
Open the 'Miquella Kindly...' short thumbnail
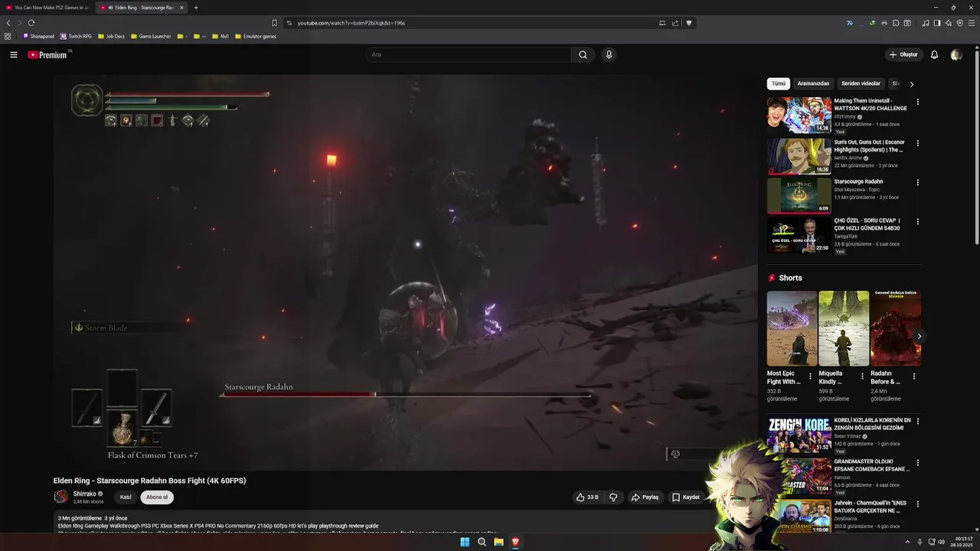coord(844,328)
